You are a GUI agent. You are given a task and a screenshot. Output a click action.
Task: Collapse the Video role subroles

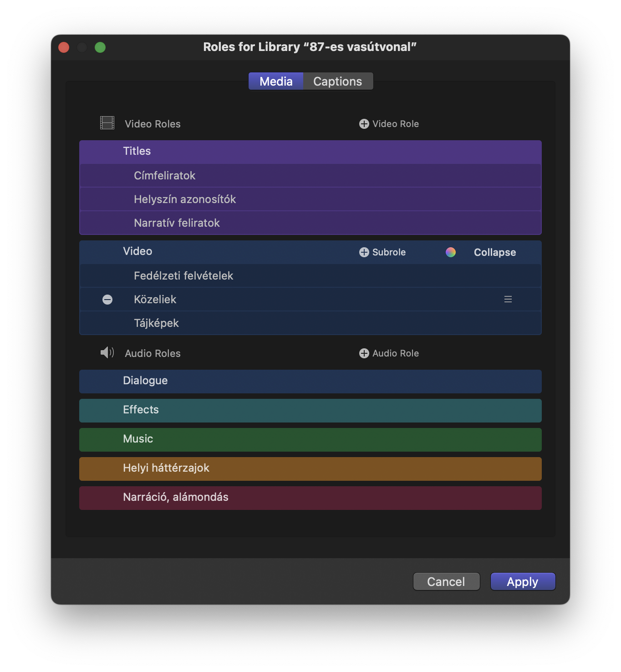[x=495, y=252]
